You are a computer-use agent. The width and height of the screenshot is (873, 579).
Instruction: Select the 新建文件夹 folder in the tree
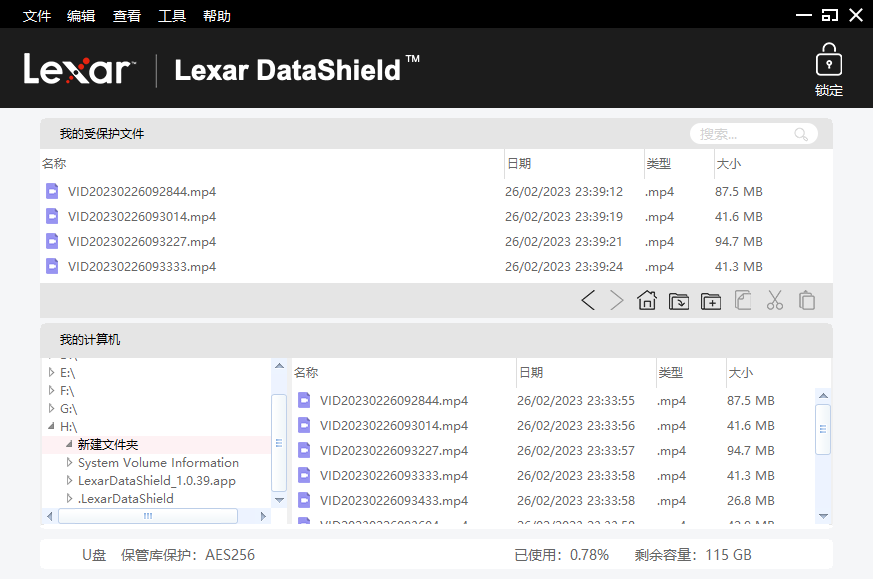tap(108, 444)
